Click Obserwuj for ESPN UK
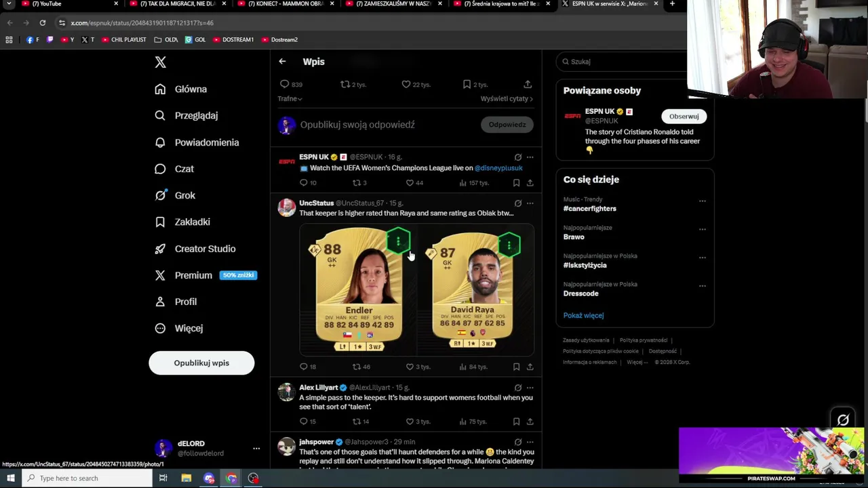The height and width of the screenshot is (488, 868). [x=684, y=117]
